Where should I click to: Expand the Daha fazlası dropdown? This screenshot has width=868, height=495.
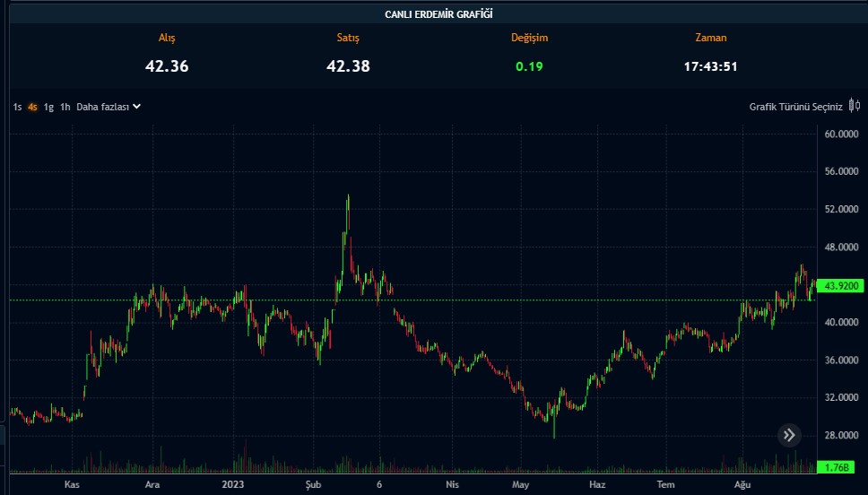102,107
